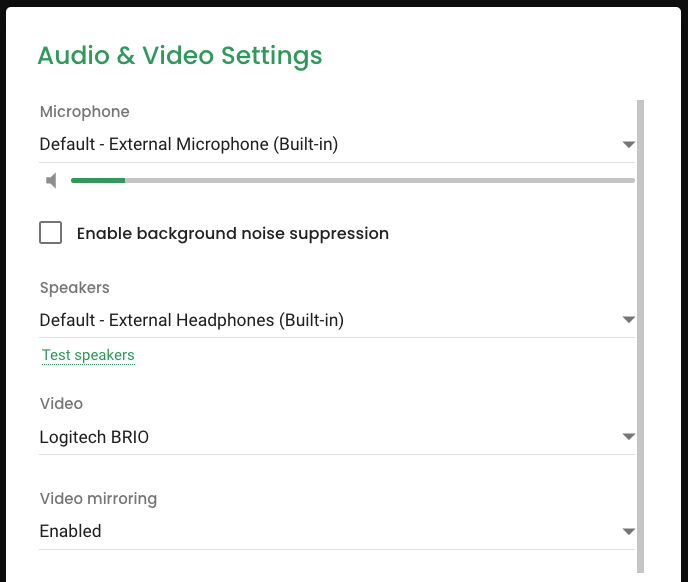Click the microphone input level bar

coord(353,180)
